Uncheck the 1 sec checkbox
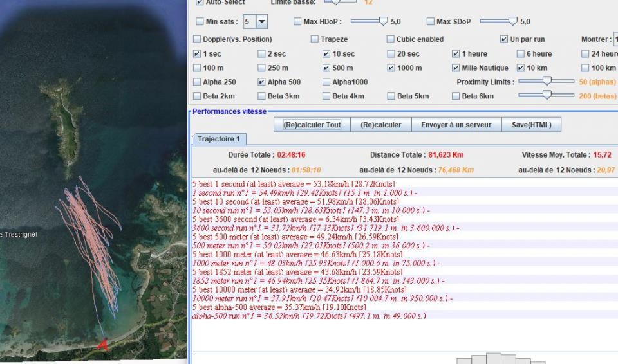Screen dimensions: 618x364 197,53
